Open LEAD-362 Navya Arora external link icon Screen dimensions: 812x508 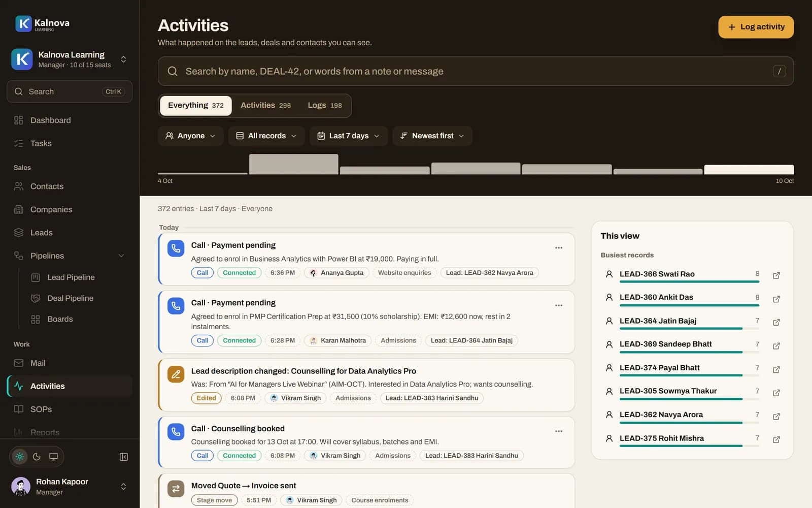776,417
